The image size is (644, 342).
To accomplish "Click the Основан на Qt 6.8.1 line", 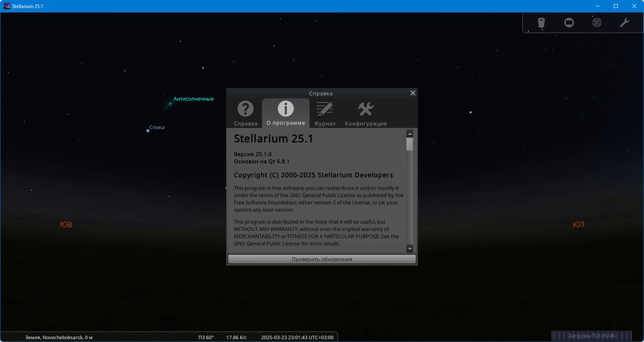I will pyautogui.click(x=262, y=161).
